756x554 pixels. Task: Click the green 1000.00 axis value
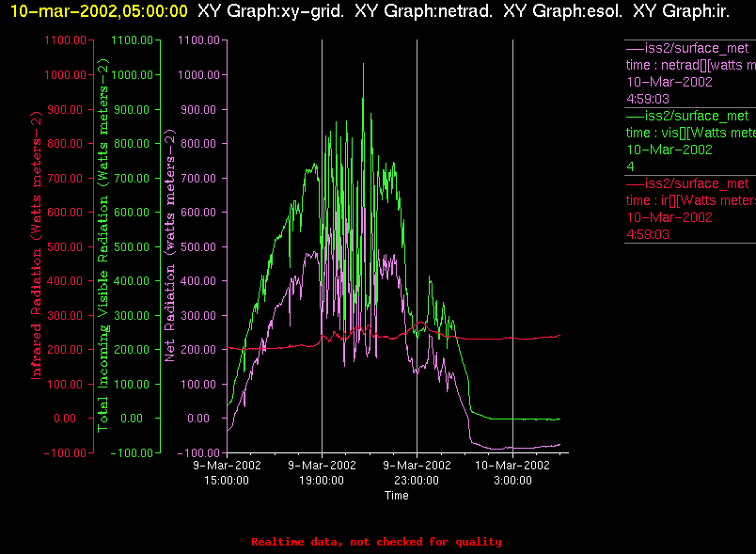[x=132, y=74]
